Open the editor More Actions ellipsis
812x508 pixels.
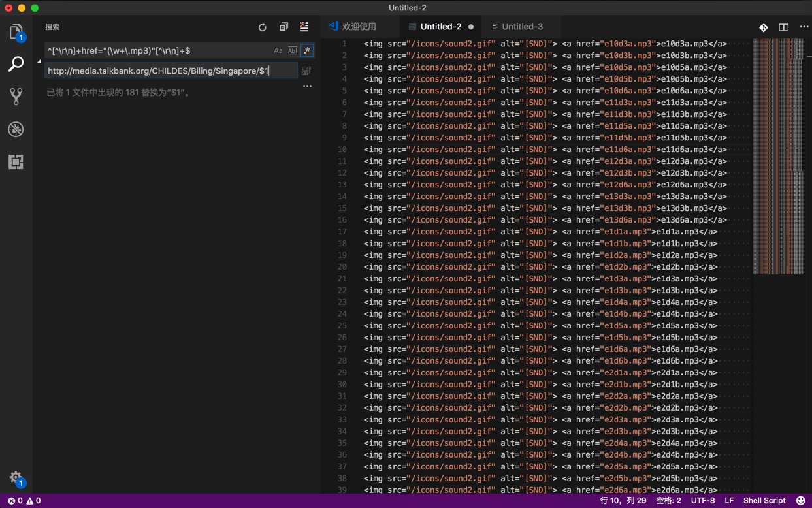click(804, 27)
